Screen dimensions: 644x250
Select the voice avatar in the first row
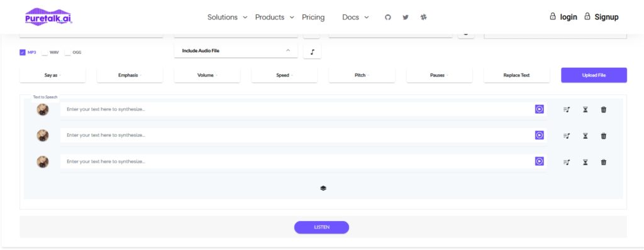click(x=43, y=109)
